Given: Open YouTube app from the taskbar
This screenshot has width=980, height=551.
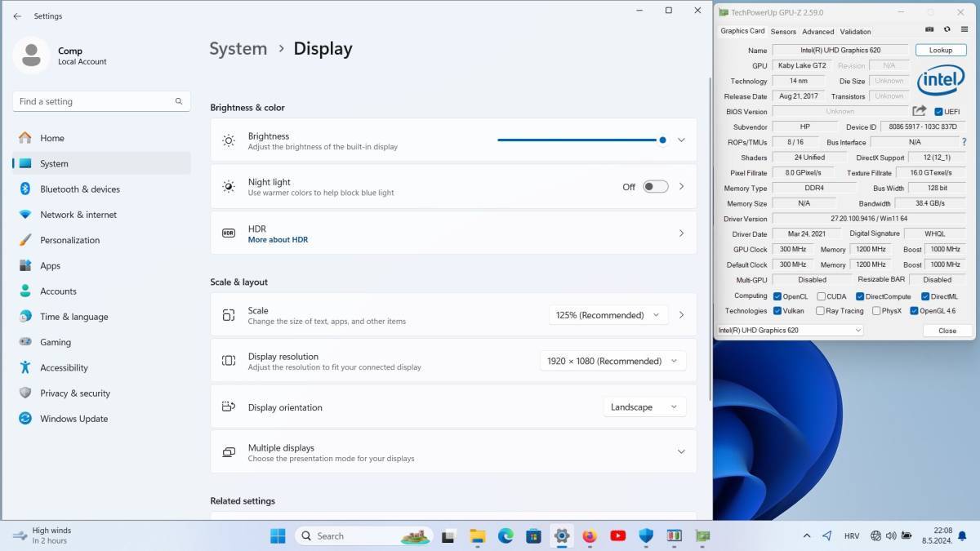Looking at the screenshot, I should [x=618, y=535].
